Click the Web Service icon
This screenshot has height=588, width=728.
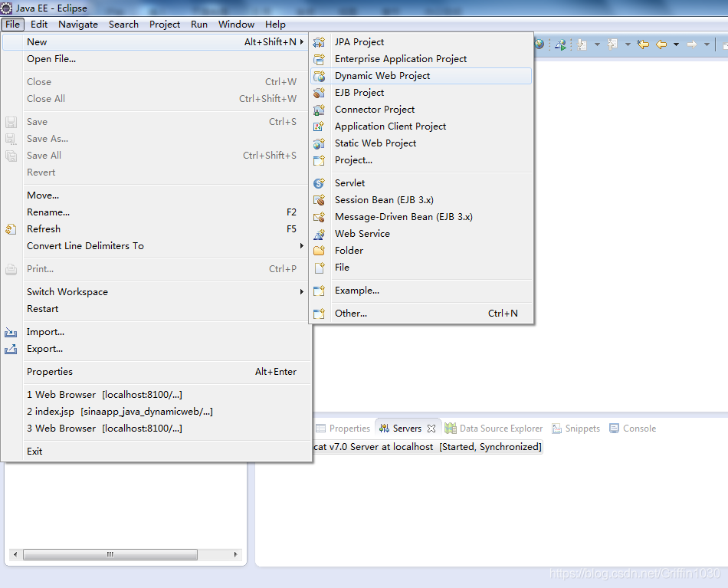(319, 234)
